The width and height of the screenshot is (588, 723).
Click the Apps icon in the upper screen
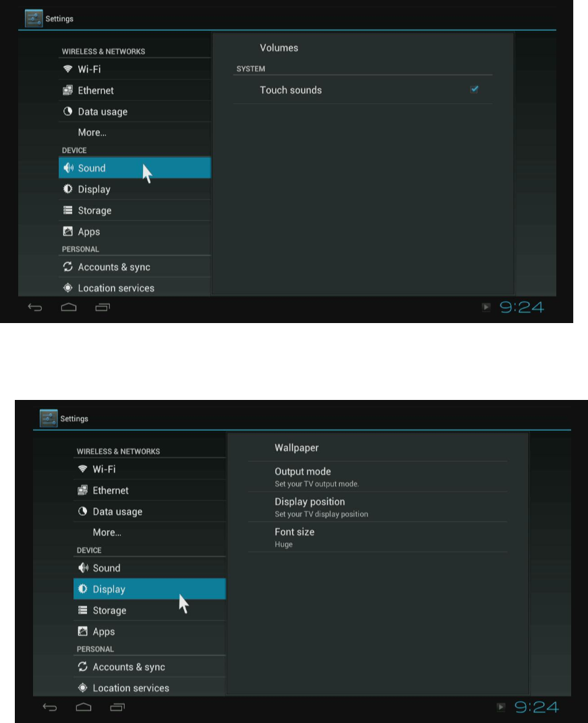[x=68, y=231]
